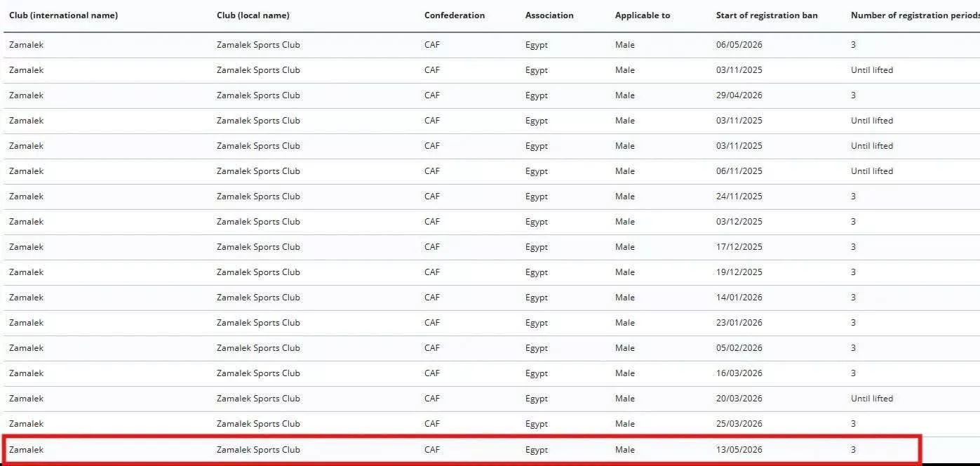Image resolution: width=980 pixels, height=466 pixels.
Task: Click periods value 3 in 16/03/2026 row
Action: point(853,373)
